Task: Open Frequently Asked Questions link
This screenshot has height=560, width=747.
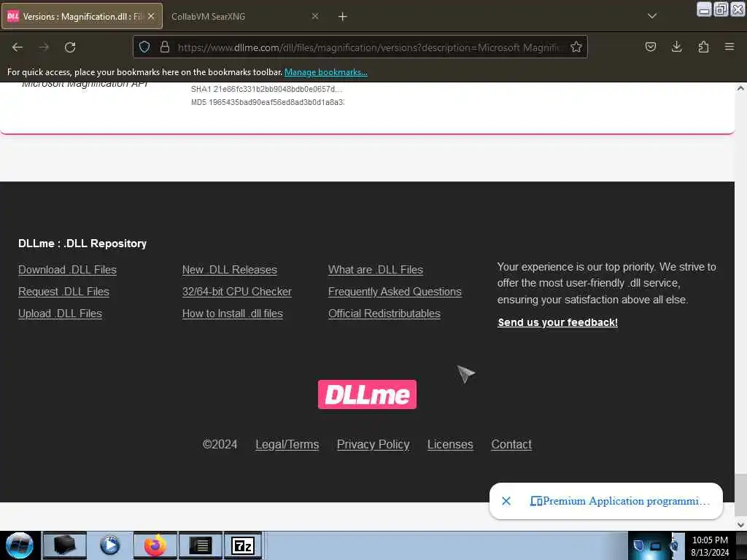Action: coord(395,292)
